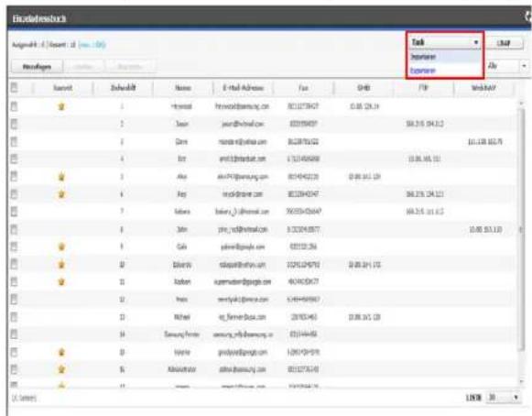Screen dimensions: 532x416
Task: Click the favorite star in speed dial 10 row
Action: (61, 264)
